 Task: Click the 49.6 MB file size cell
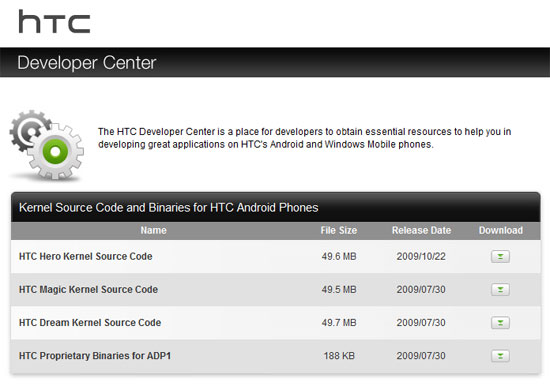coord(339,257)
